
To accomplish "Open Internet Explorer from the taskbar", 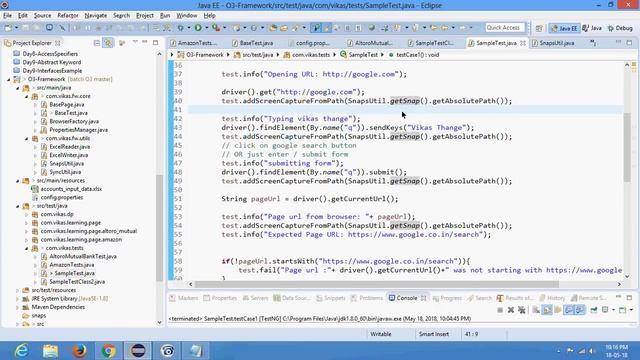I will (x=21, y=351).
